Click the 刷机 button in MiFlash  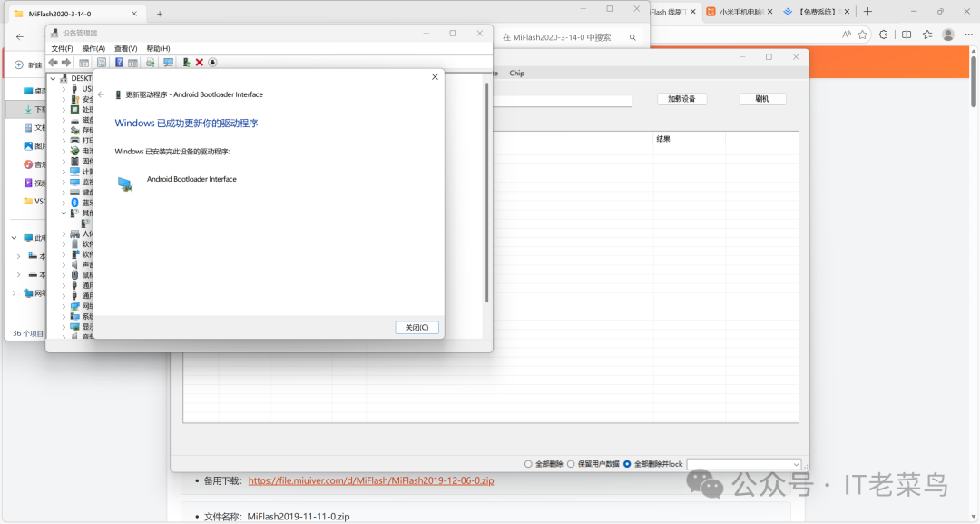click(762, 99)
